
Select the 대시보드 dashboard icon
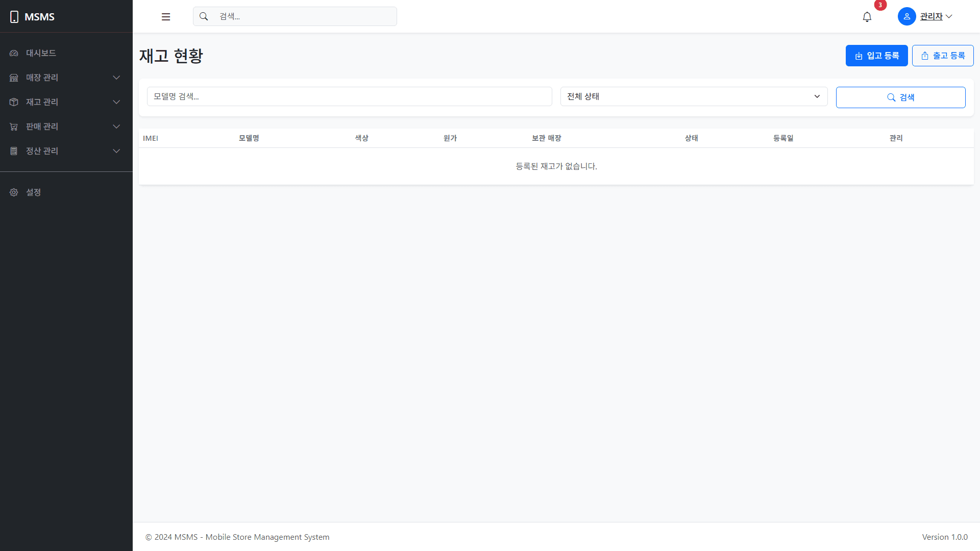(x=13, y=53)
